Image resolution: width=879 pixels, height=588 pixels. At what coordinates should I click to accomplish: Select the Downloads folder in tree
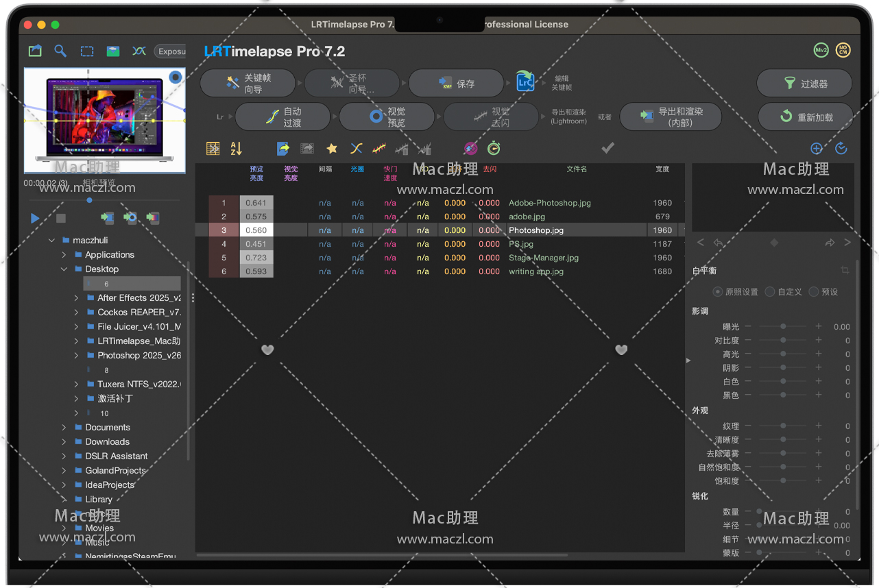[x=107, y=442]
